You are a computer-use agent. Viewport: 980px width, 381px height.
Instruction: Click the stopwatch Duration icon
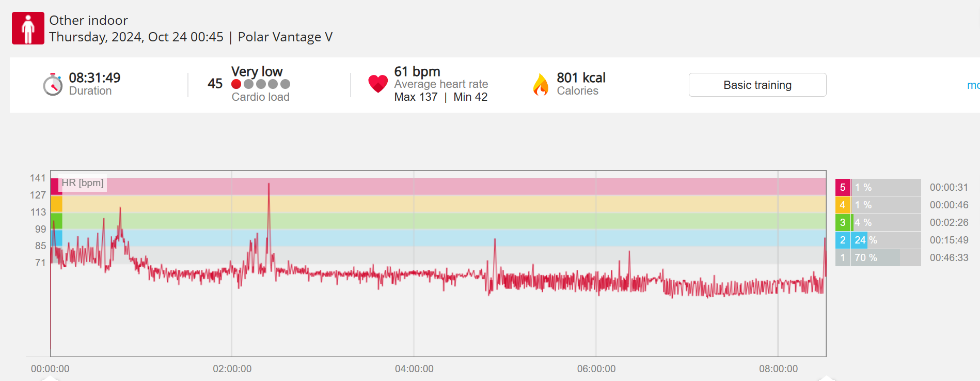click(x=53, y=85)
